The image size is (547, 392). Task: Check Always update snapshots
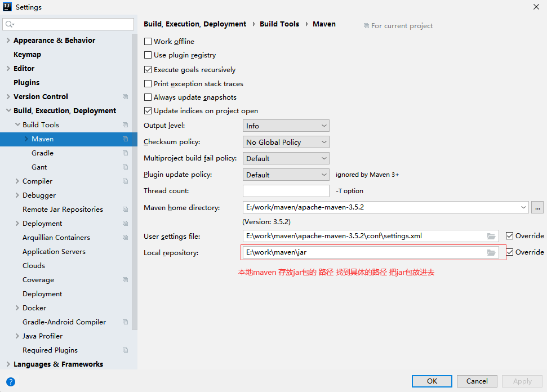point(148,97)
